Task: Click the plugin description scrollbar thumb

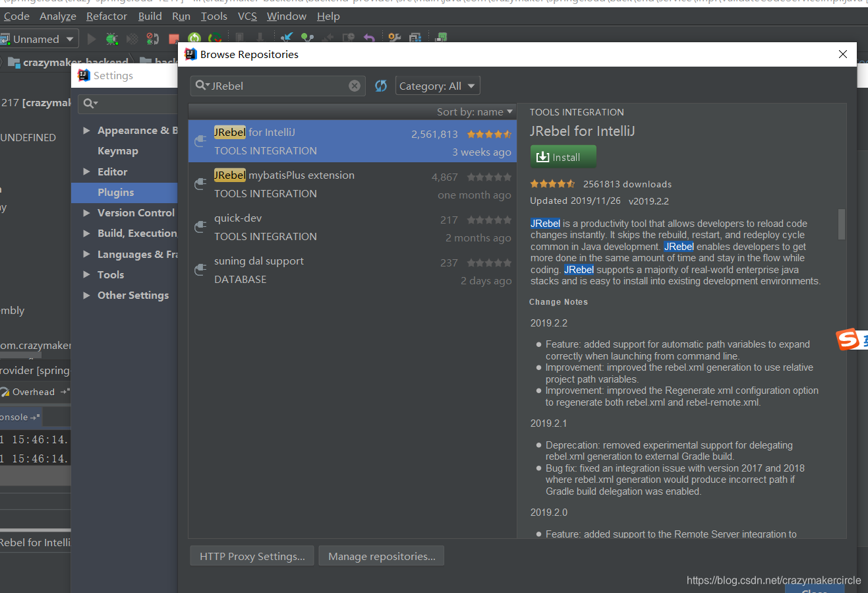Action: pyautogui.click(x=841, y=224)
